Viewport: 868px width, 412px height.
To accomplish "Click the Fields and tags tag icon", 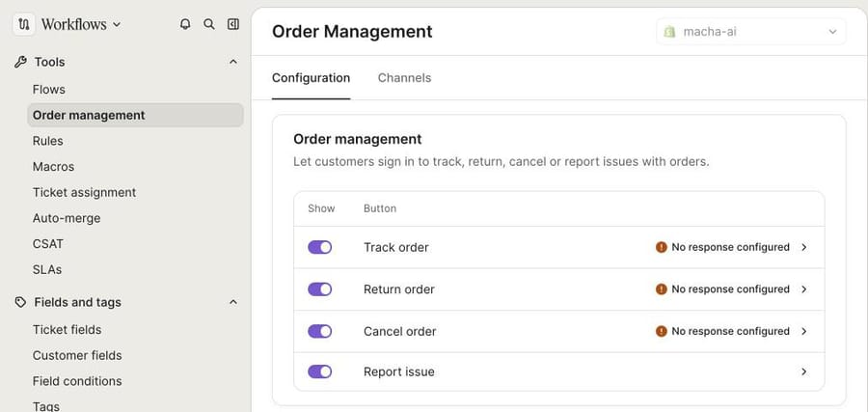I will point(20,302).
